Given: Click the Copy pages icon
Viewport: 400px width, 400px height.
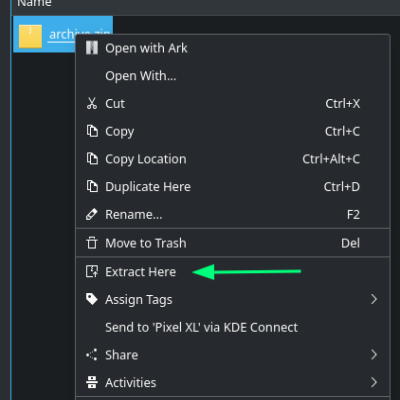Looking at the screenshot, I should tap(92, 131).
